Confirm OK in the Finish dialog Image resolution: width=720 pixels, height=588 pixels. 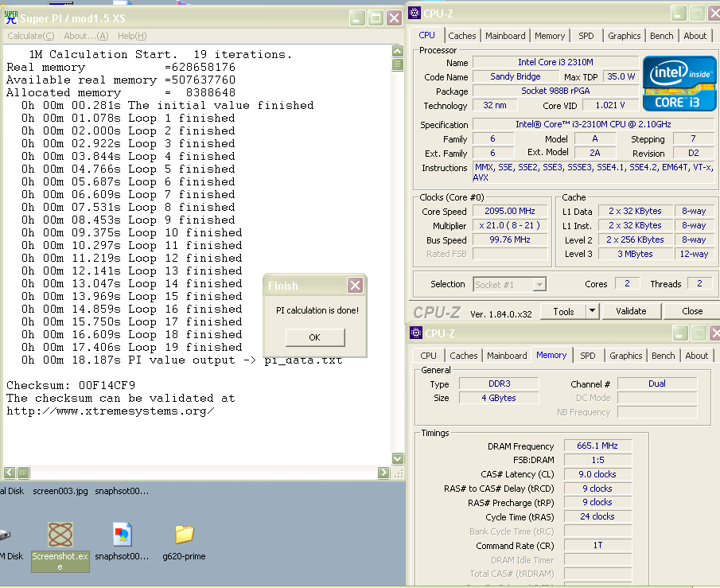(315, 337)
